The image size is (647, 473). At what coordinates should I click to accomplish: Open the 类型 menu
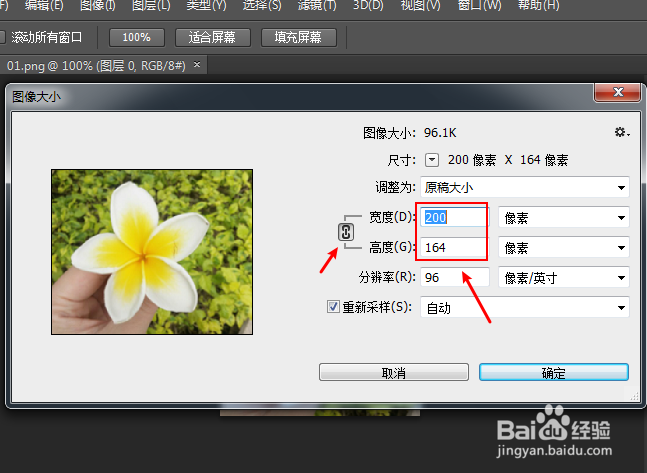pyautogui.click(x=206, y=5)
